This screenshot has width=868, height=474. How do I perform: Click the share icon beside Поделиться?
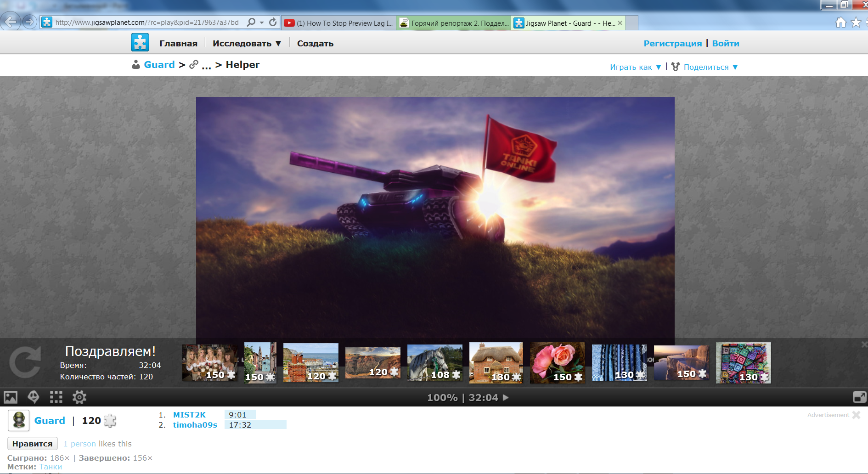[676, 67]
